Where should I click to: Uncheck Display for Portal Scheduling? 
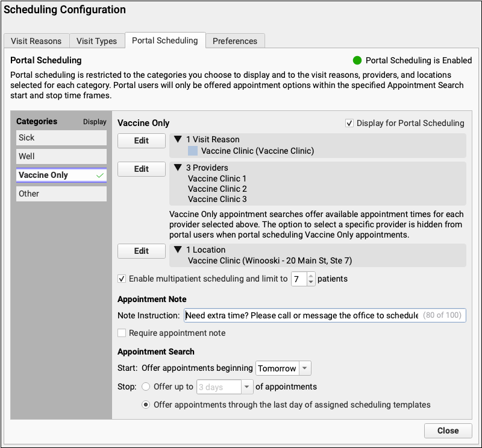[x=349, y=124]
